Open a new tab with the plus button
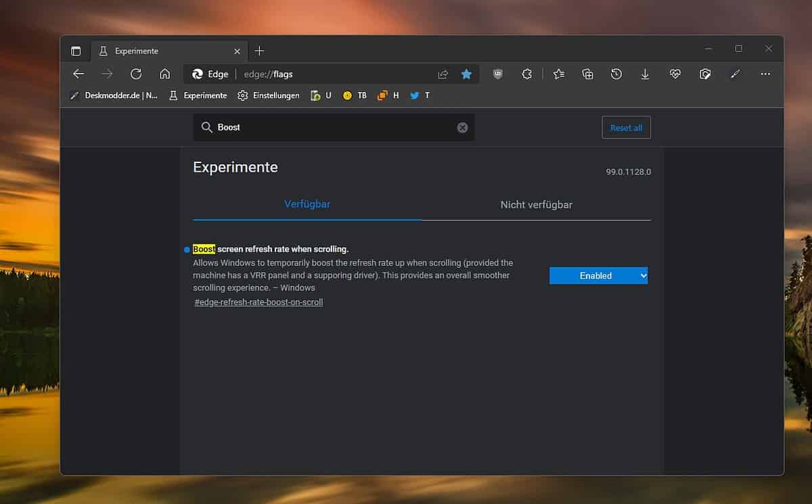Viewport: 812px width, 504px height. (259, 50)
